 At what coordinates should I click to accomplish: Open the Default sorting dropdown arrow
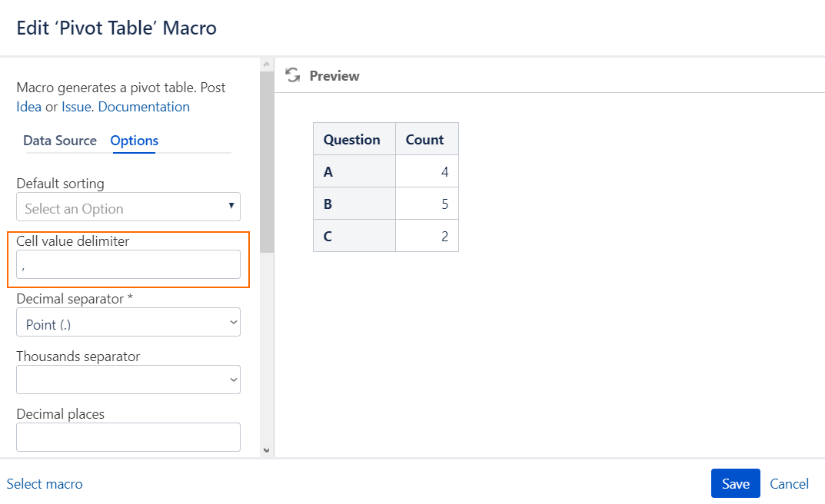click(231, 207)
